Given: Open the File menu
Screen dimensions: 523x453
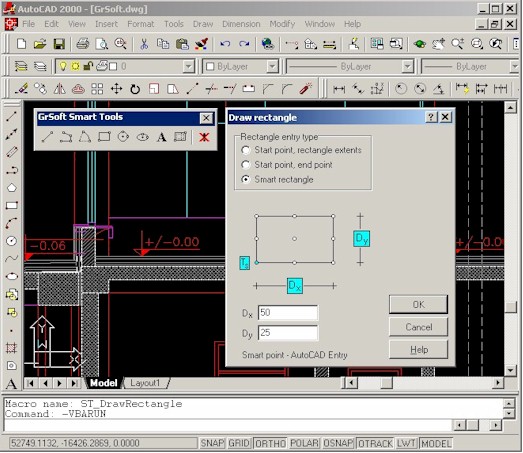Looking at the screenshot, I should tap(28, 24).
